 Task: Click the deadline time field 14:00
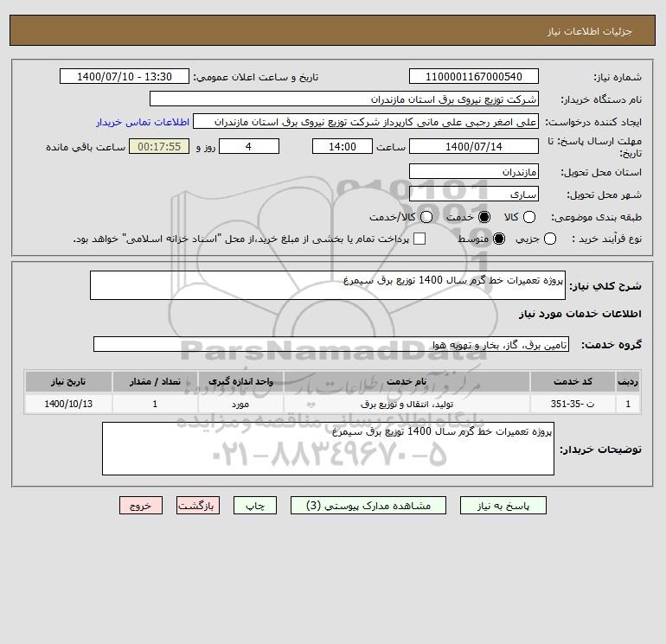[343, 146]
